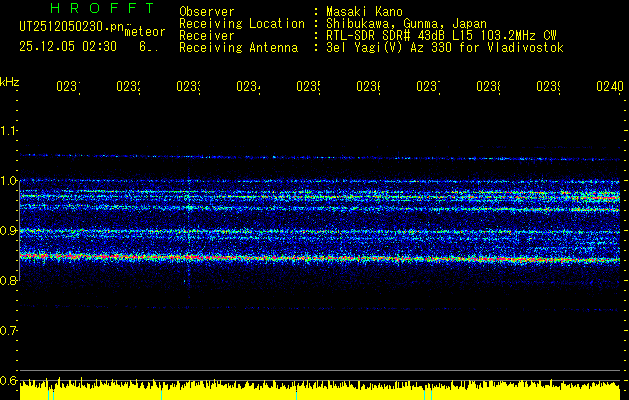Image resolution: width=629 pixels, height=400 pixels.
Task: Click the 0240 time marker
Action: pyautogui.click(x=608, y=87)
